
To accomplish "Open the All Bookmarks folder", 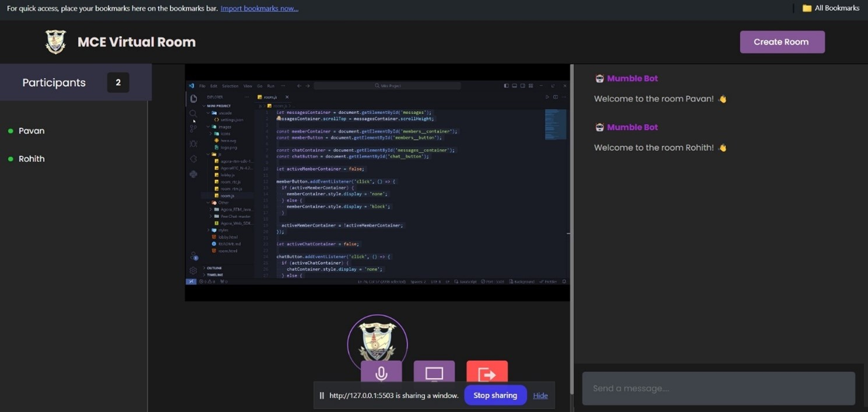I will 831,8.
